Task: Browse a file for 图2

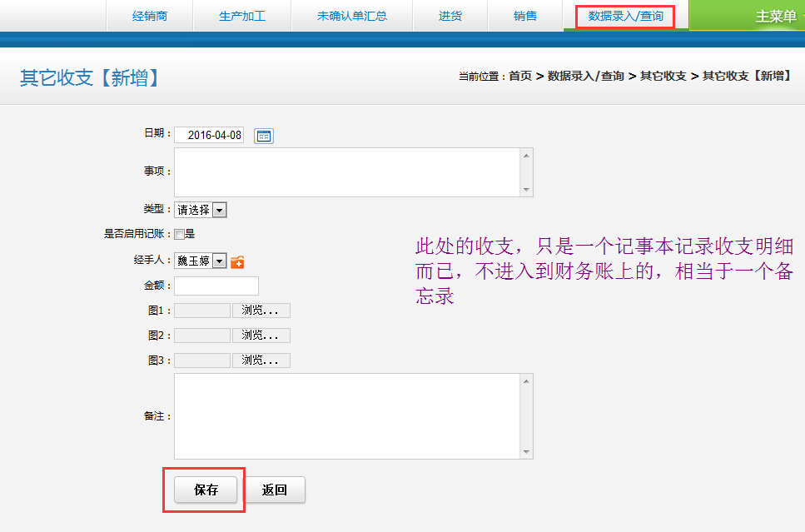Action: click(261, 336)
